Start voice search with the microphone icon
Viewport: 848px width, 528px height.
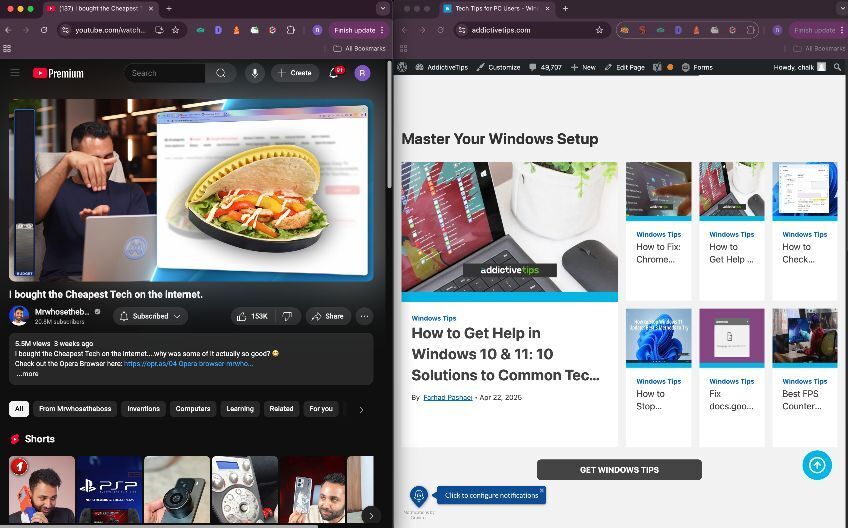(x=255, y=73)
